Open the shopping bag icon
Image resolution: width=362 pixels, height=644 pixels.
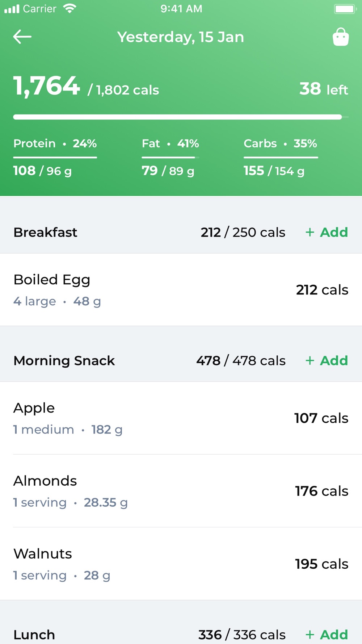pyautogui.click(x=340, y=37)
